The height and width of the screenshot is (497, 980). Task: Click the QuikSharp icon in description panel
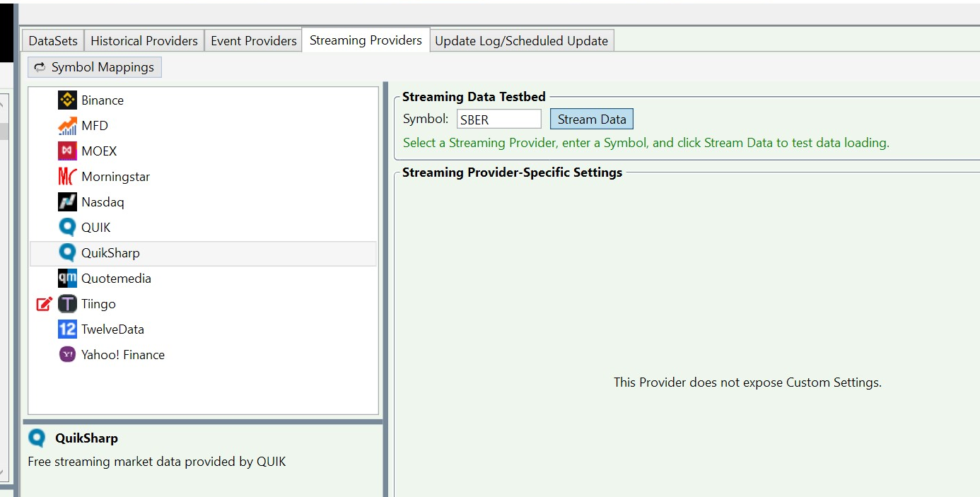tap(37, 438)
